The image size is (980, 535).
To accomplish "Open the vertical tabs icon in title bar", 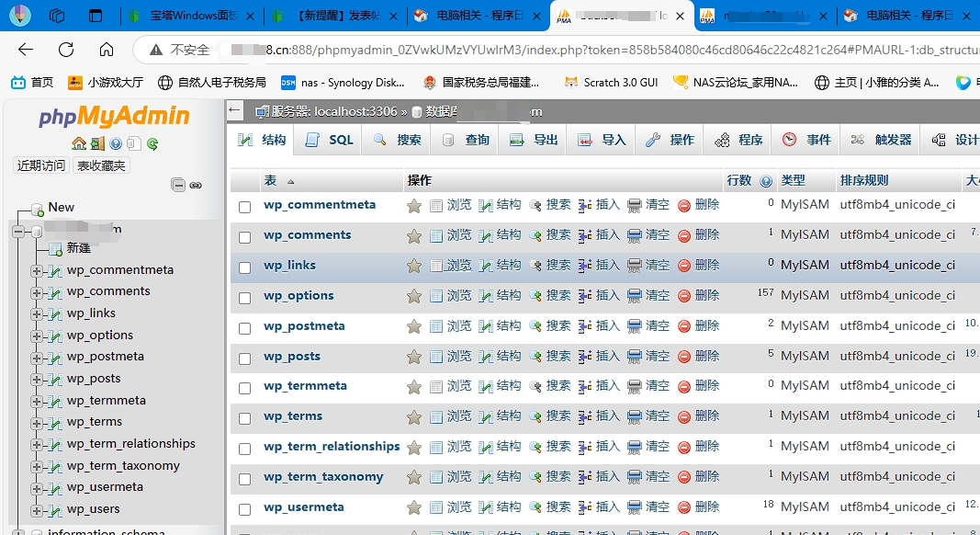I will tap(95, 16).
